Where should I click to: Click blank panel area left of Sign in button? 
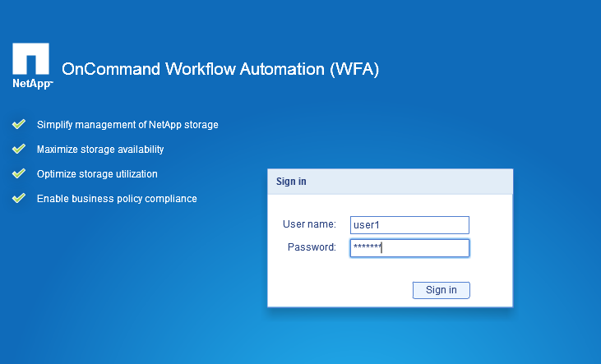pos(337,289)
